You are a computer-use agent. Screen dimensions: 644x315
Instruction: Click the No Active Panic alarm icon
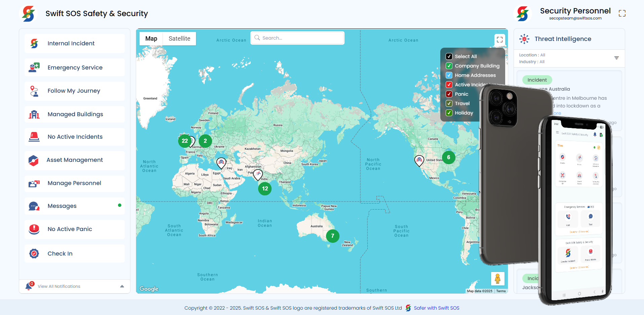pos(34,229)
